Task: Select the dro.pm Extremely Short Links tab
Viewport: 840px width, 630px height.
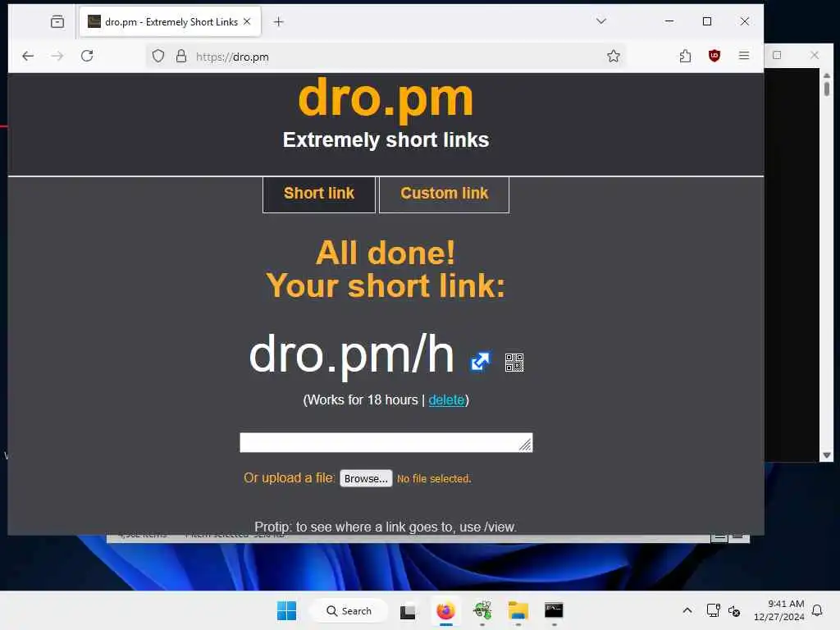Action: (170, 22)
